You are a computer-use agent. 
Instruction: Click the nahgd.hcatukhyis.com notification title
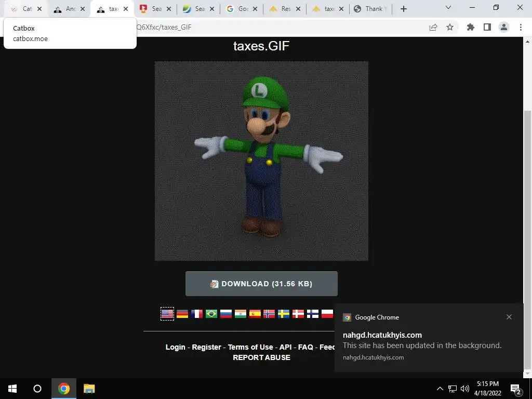coord(382,335)
